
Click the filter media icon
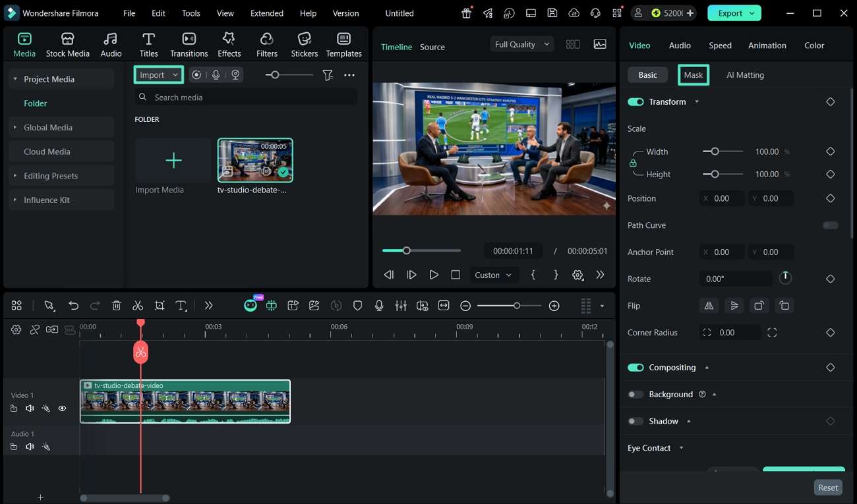(x=328, y=75)
